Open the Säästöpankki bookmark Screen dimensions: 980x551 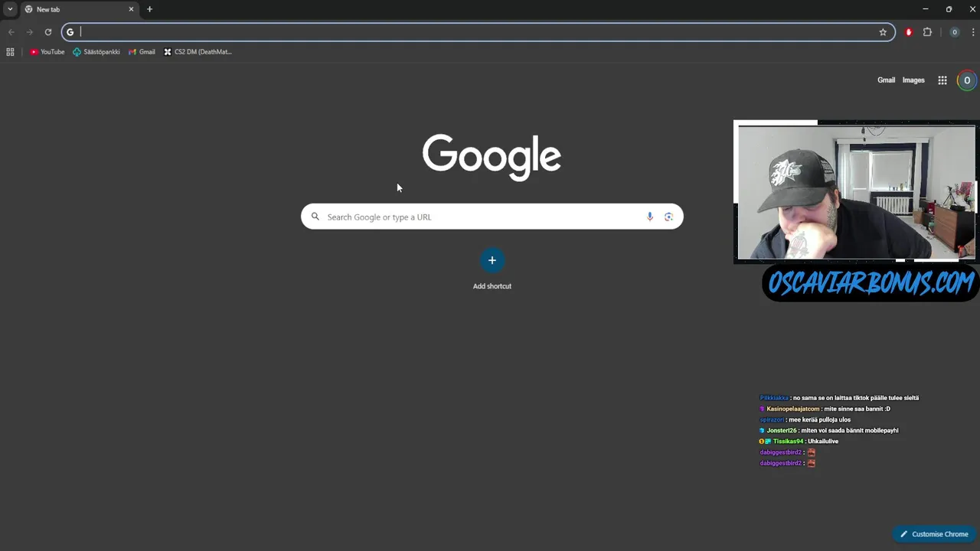click(x=96, y=52)
